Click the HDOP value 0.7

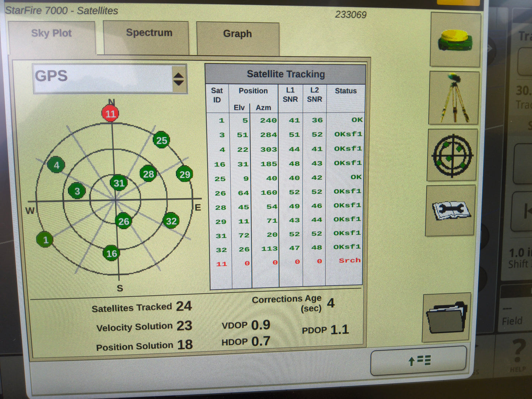coord(261,341)
